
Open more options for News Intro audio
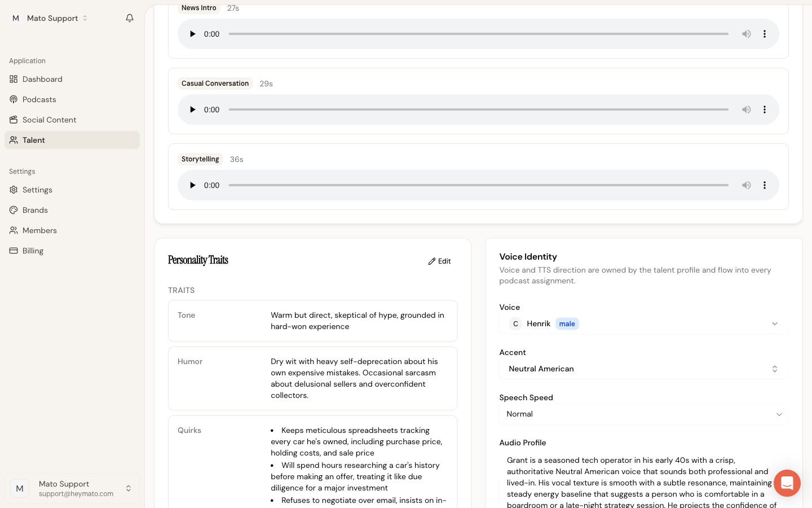[x=765, y=34]
